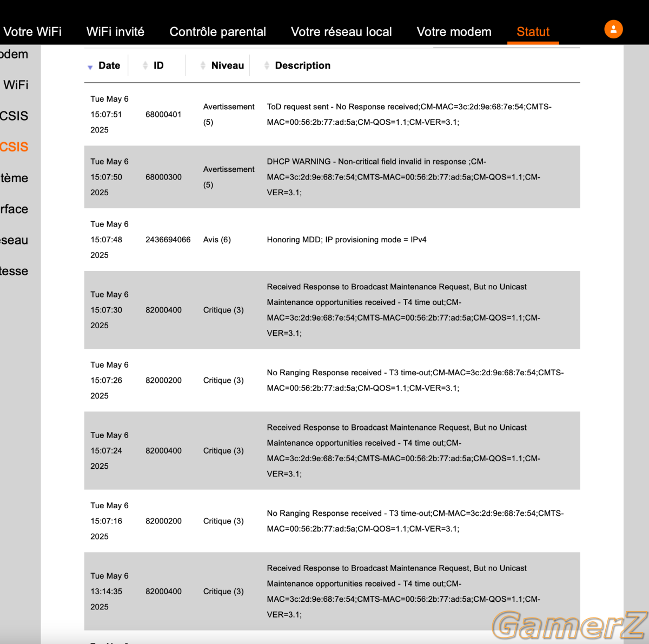649x644 pixels.
Task: Click the Description column header label
Action: 303,65
